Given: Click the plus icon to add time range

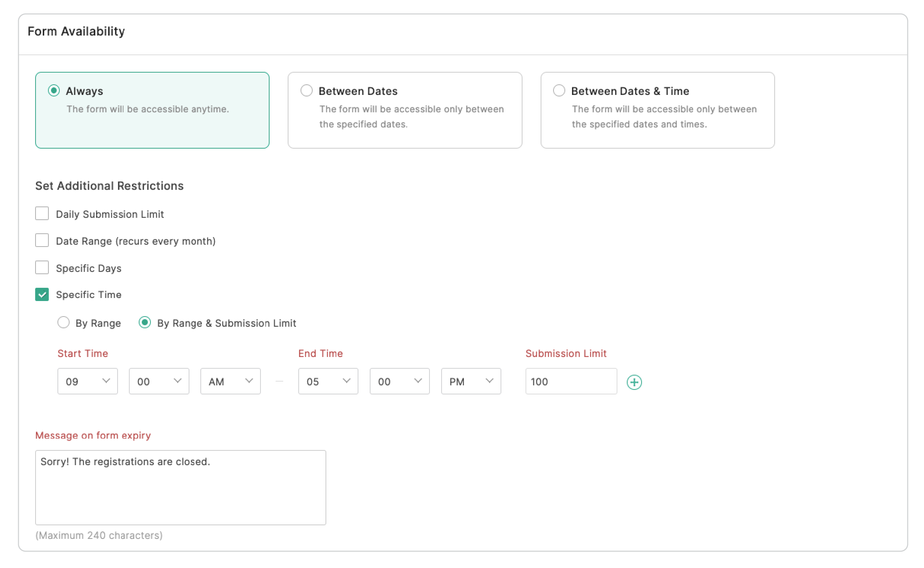Looking at the screenshot, I should [x=634, y=382].
